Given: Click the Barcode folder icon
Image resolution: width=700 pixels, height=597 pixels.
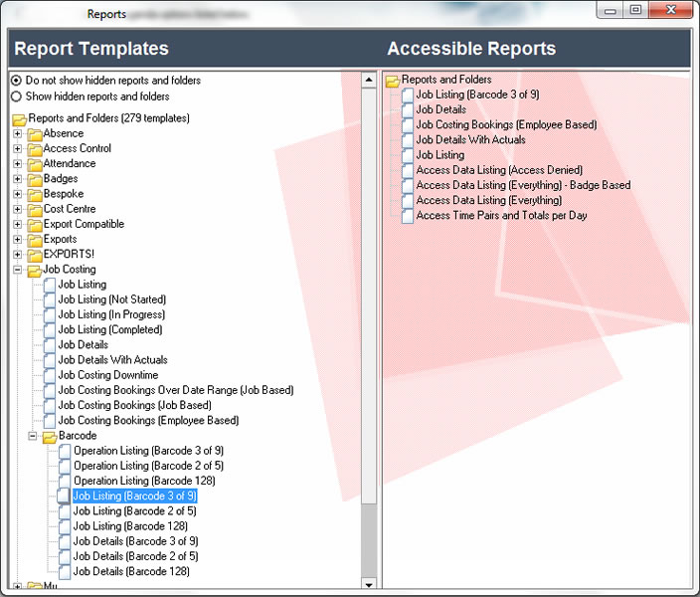Looking at the screenshot, I should pyautogui.click(x=49, y=436).
